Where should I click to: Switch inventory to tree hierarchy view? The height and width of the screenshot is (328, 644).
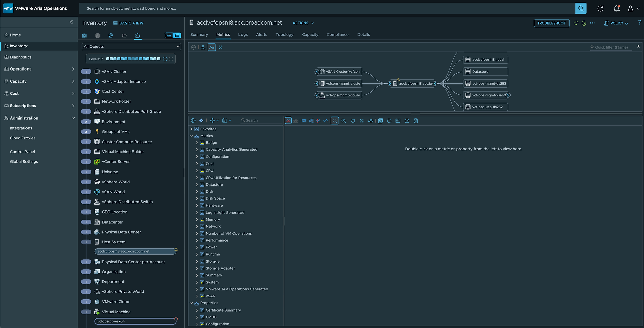coord(169,35)
